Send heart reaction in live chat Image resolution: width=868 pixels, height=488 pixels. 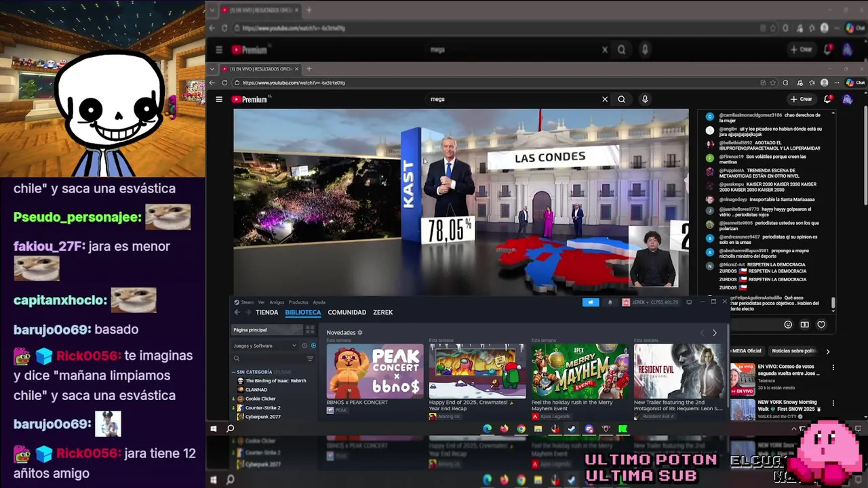[x=821, y=325]
